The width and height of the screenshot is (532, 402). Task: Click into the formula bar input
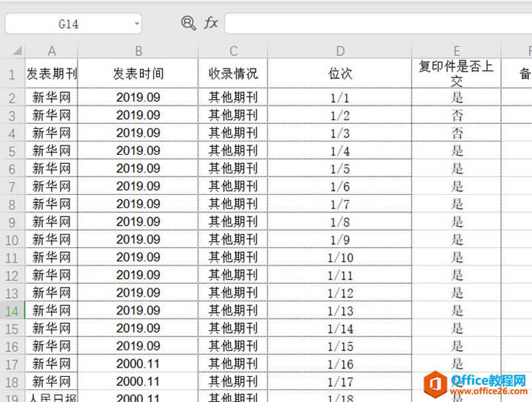[x=378, y=24]
